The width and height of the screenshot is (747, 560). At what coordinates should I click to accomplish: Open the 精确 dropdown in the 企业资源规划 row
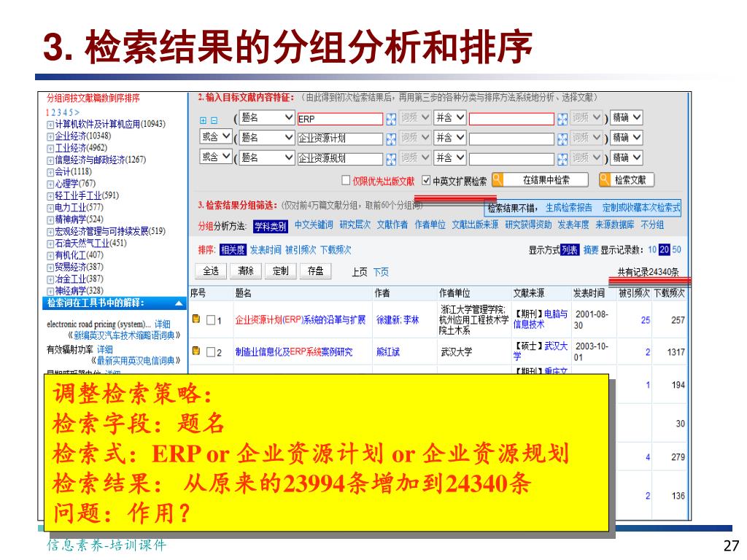[626, 157]
